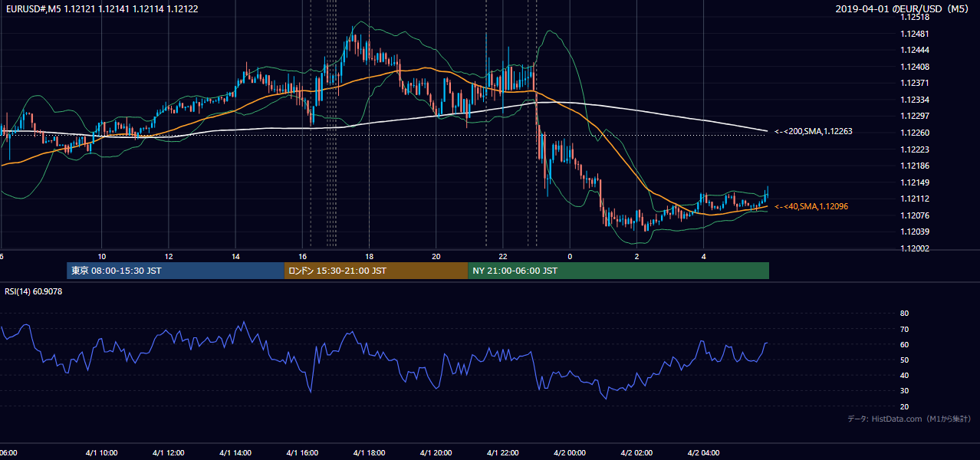Viewport: 980px width, 460px height.
Task: Click price axis value 1.12260
Action: tap(914, 133)
